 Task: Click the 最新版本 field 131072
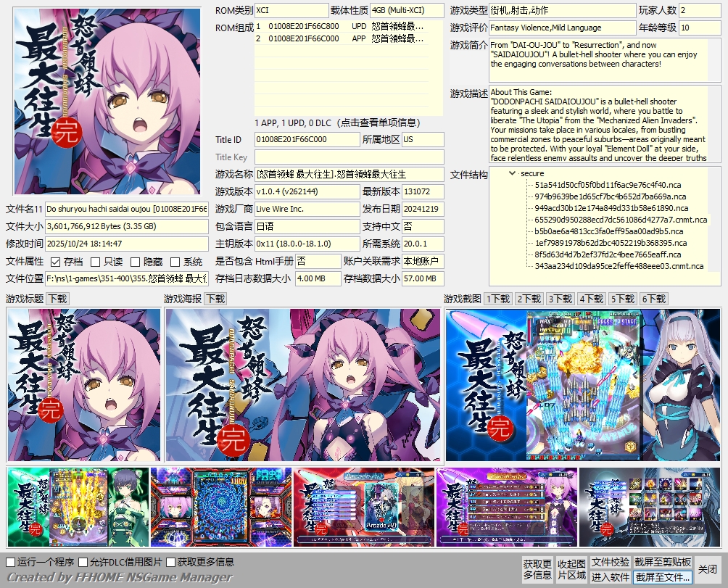pos(423,191)
